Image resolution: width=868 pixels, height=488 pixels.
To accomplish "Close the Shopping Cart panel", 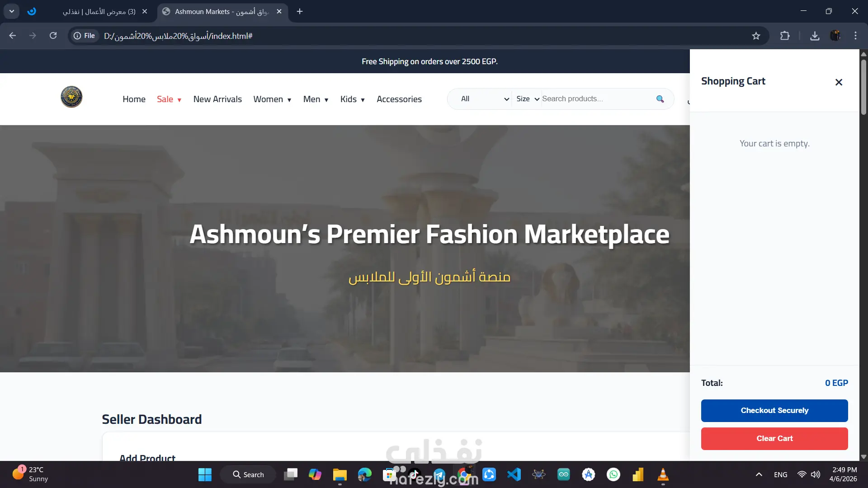I will coord(839,82).
